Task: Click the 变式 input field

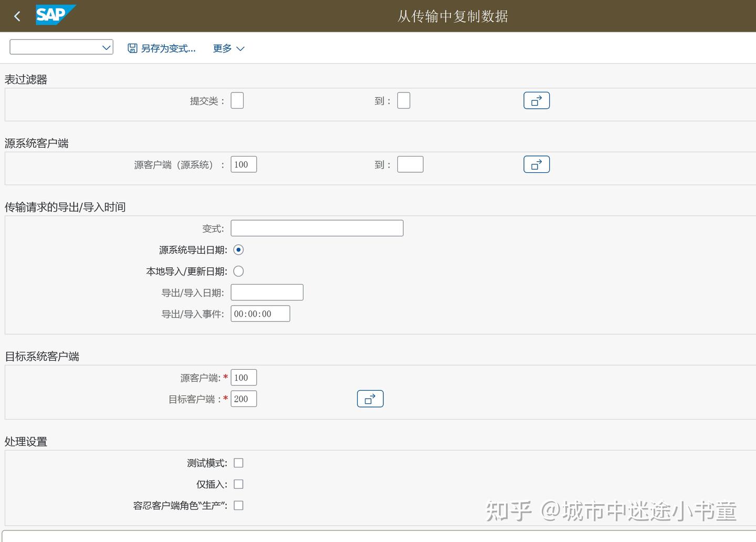Action: [317, 228]
